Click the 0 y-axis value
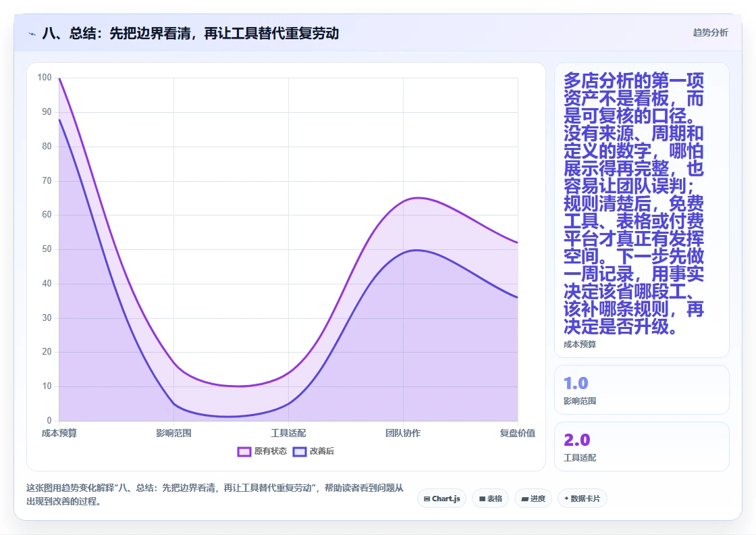 [49, 421]
